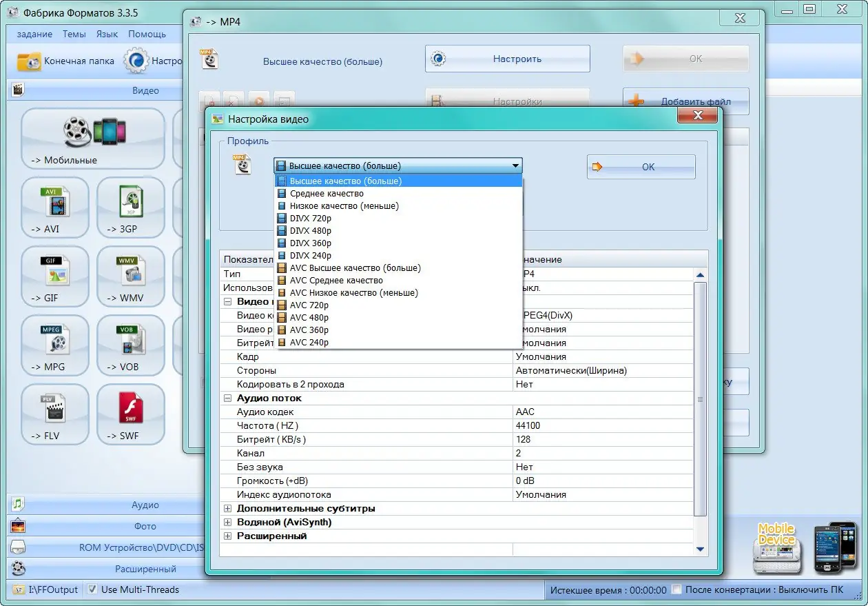Click OK in Настройка видео dialog
The image size is (868, 606).
pos(641,167)
